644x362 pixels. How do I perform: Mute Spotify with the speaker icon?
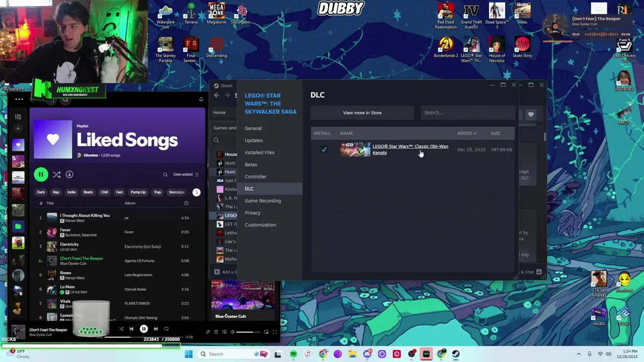pyautogui.click(x=232, y=332)
